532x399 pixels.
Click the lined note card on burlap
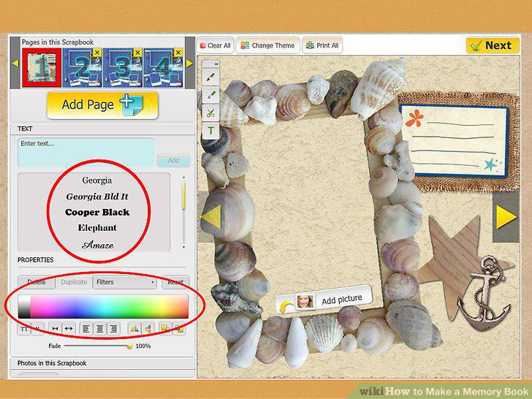[455, 142]
